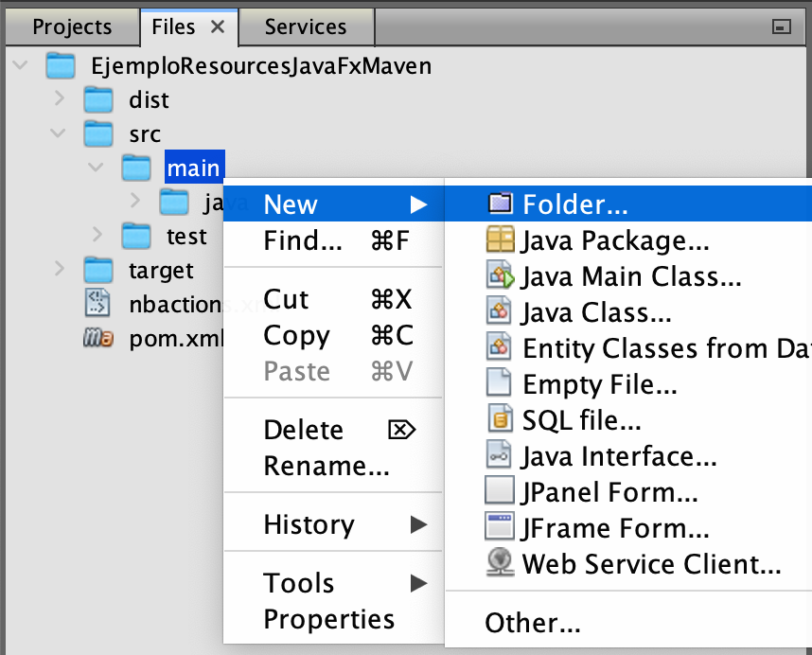Image resolution: width=812 pixels, height=655 pixels.
Task: Click the Entity Classes from Database icon
Action: pos(500,348)
